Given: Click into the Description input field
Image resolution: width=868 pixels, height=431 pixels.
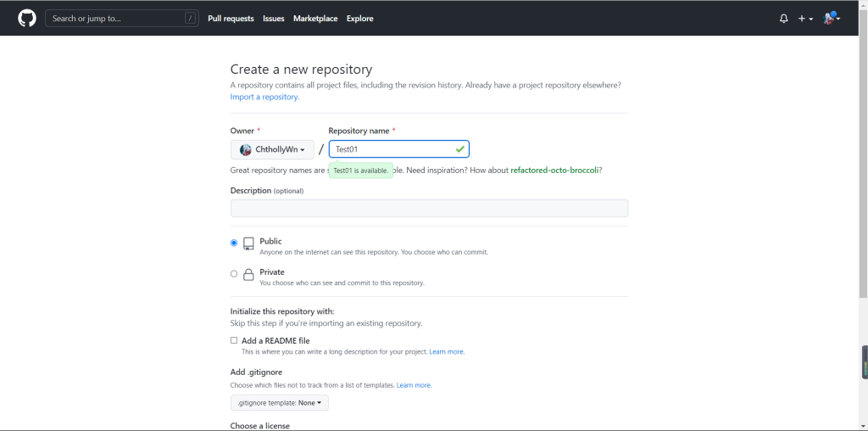Looking at the screenshot, I should pyautogui.click(x=429, y=208).
